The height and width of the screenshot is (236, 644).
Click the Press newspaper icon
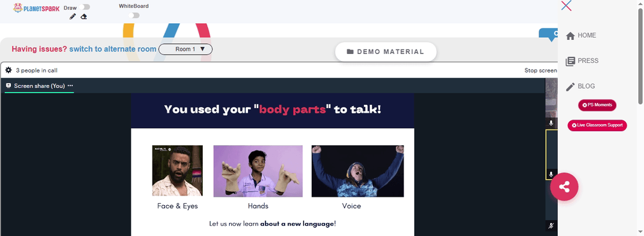click(x=570, y=61)
